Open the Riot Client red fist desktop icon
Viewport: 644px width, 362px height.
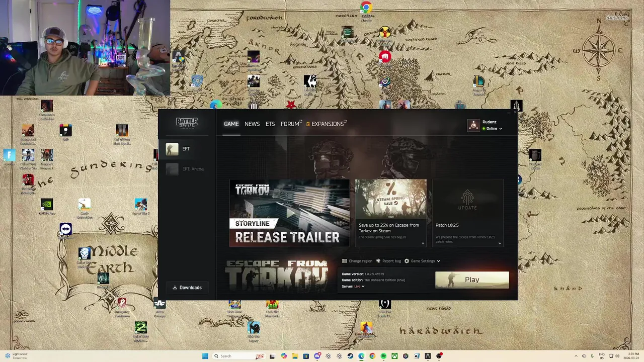(x=385, y=57)
